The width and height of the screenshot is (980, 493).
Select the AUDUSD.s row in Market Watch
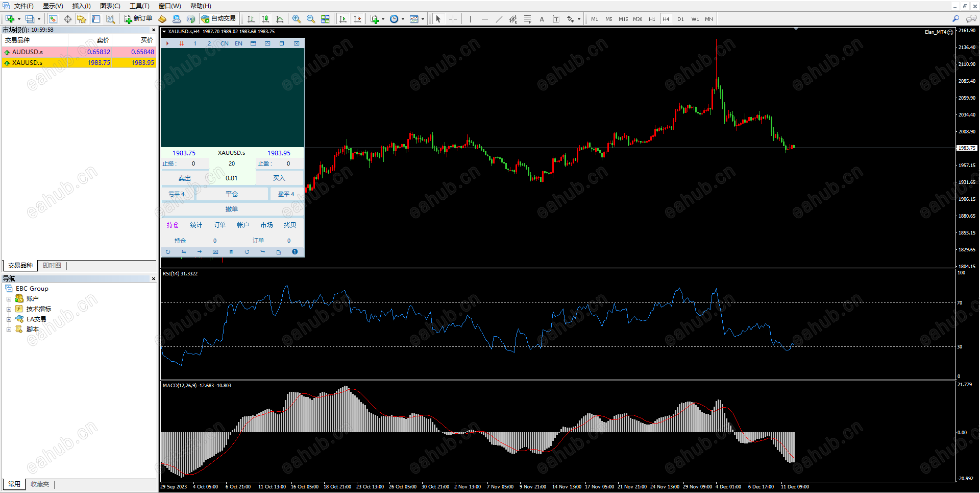pos(79,52)
